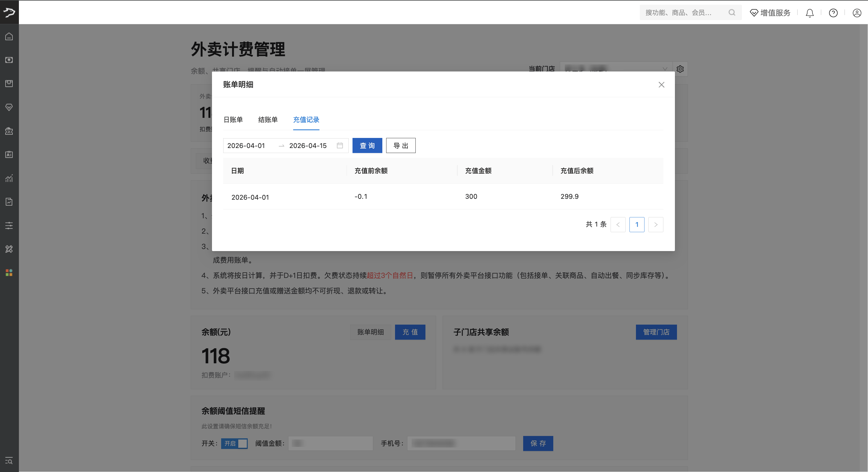Toggle the 开启 SMS reminder switch
The width and height of the screenshot is (868, 472).
(234, 443)
